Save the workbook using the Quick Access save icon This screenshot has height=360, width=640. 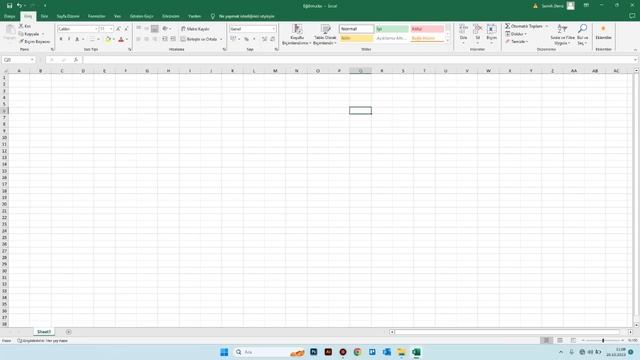9,6
